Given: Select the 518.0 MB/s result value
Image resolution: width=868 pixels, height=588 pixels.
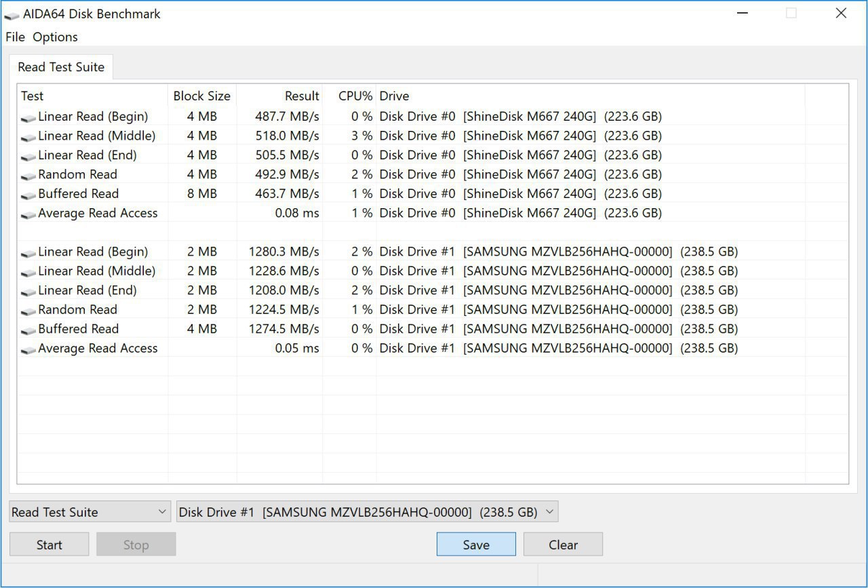Looking at the screenshot, I should [287, 136].
